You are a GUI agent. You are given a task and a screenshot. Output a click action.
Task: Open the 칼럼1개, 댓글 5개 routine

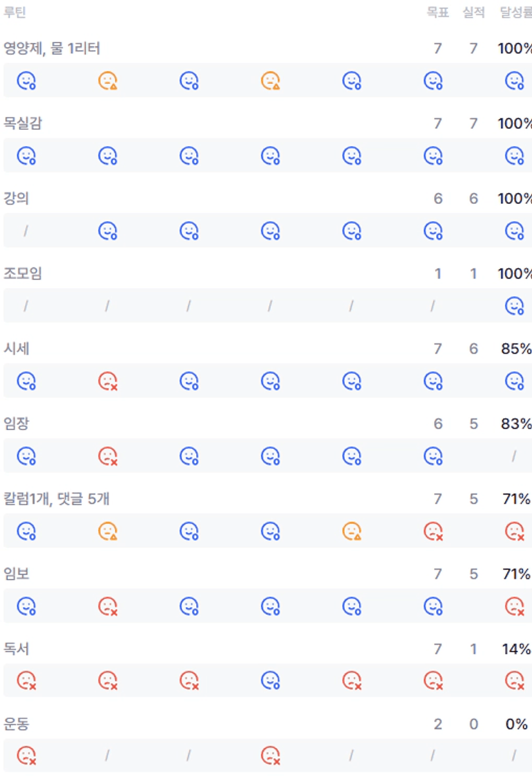pos(57,498)
